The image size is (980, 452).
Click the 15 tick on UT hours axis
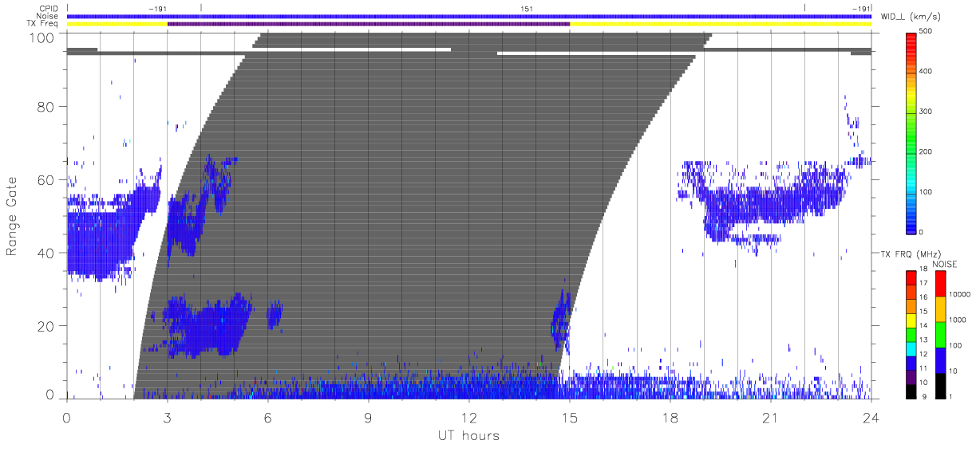coord(570,417)
